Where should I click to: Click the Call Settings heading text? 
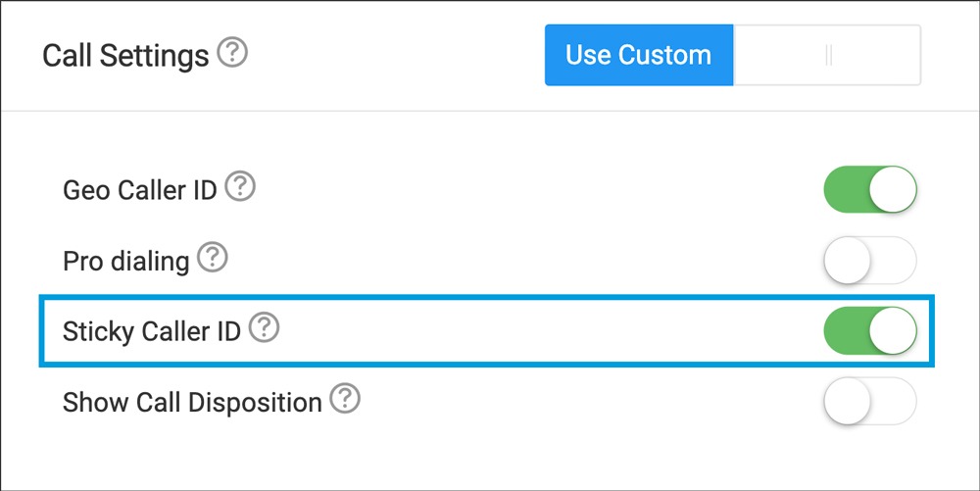(125, 56)
